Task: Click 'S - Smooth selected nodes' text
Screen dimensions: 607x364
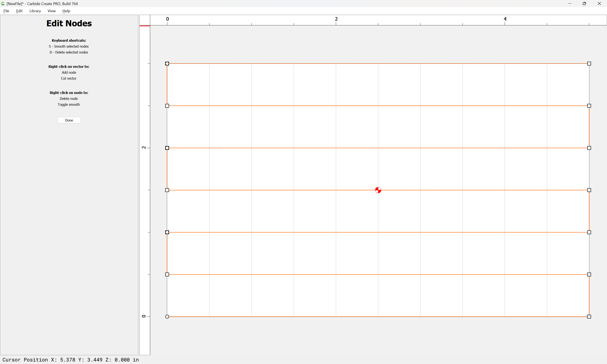Action: click(x=69, y=46)
